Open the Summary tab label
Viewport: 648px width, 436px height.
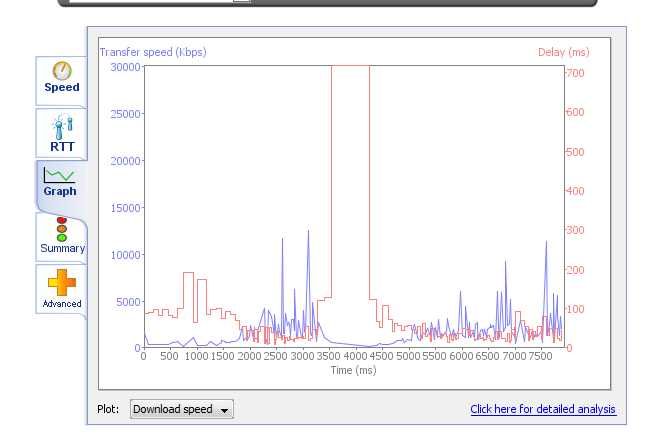click(62, 248)
